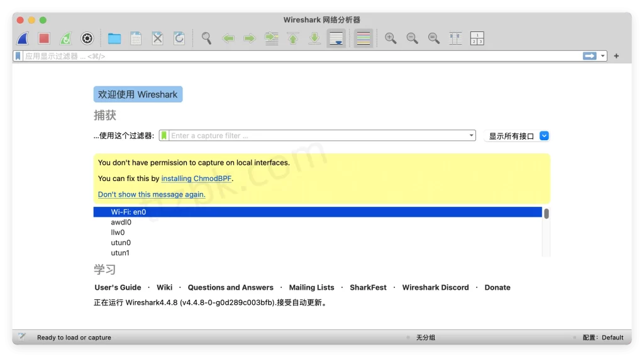Find a packet with magnifier icon
Image resolution: width=644 pixels, height=357 pixels.
(206, 38)
